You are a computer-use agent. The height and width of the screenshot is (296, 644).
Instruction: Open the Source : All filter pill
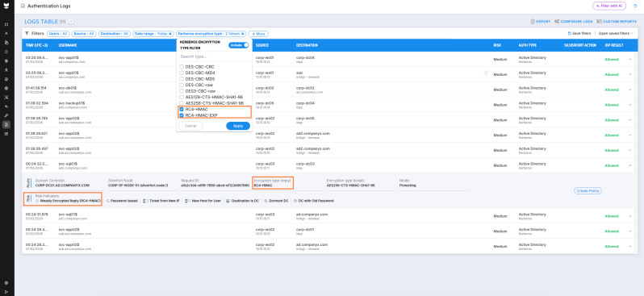[x=84, y=34]
